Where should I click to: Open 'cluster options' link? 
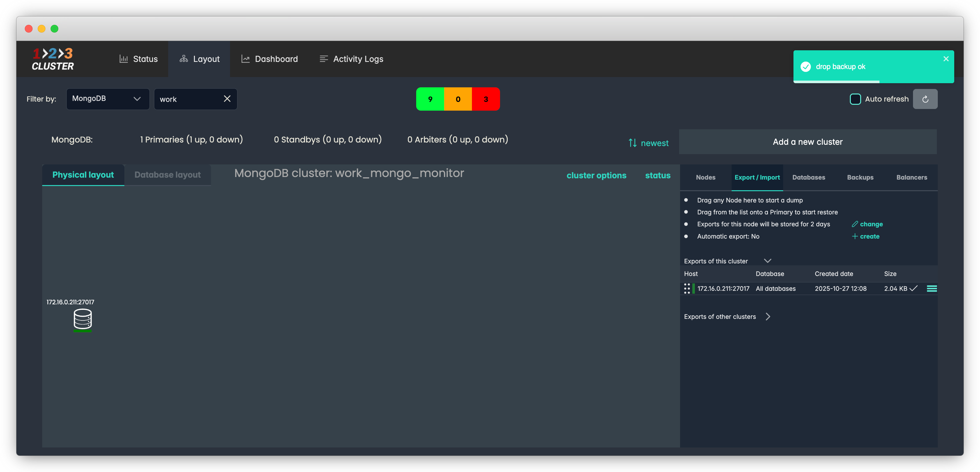tap(596, 175)
